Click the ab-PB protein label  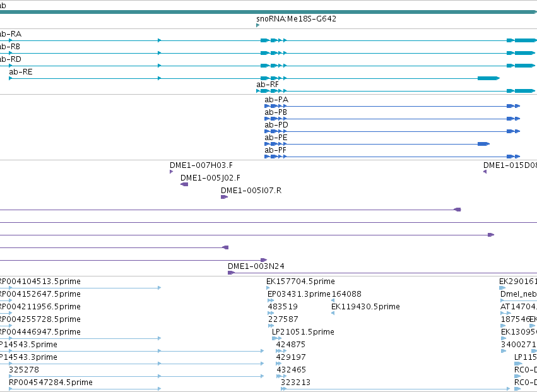[x=276, y=112]
